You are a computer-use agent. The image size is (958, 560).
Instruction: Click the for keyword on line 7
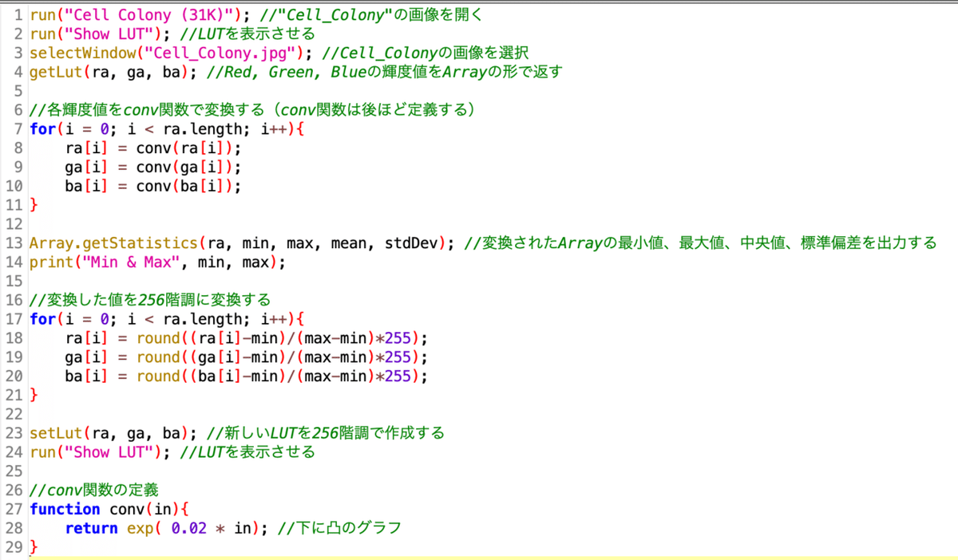pos(38,128)
